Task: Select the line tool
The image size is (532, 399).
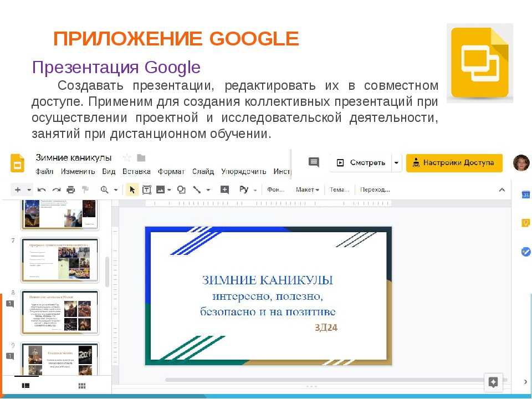Action: click(x=197, y=190)
